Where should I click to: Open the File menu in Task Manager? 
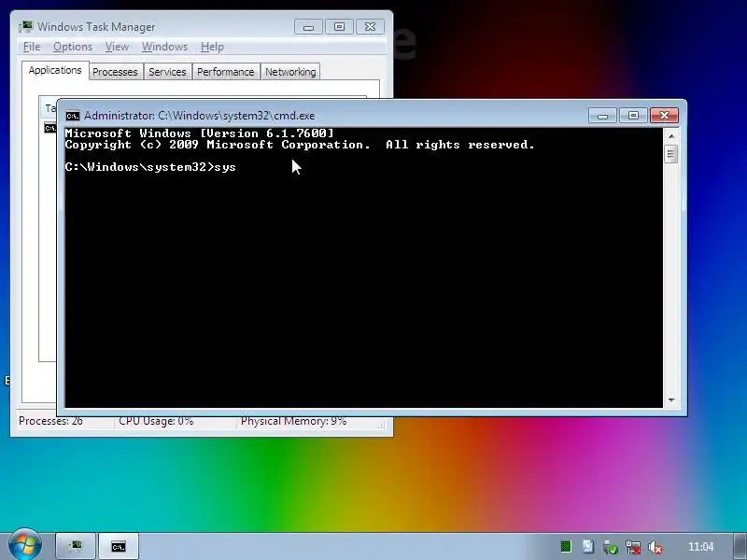(32, 47)
